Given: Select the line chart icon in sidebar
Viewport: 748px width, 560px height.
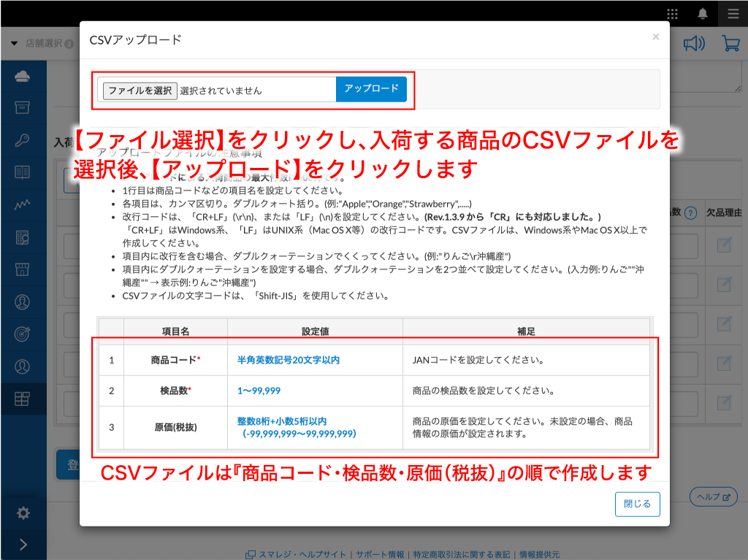Looking at the screenshot, I should [x=23, y=205].
